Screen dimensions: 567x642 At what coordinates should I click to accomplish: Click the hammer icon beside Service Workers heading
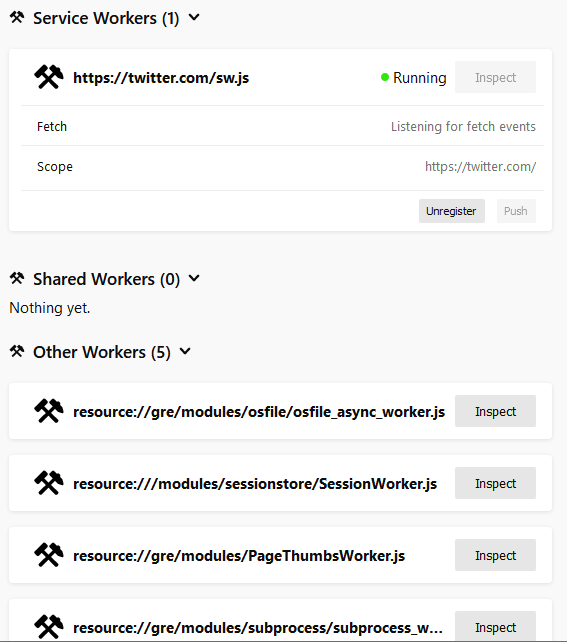(x=17, y=17)
